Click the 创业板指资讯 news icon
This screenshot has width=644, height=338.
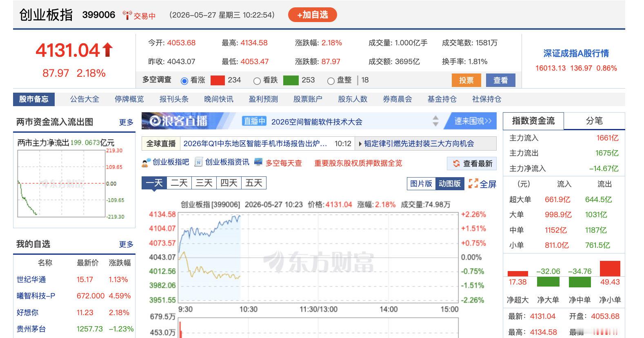pyautogui.click(x=199, y=162)
